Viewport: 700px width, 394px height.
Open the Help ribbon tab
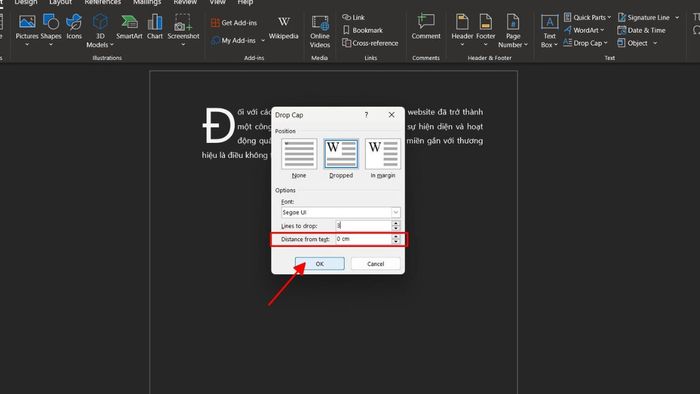pos(245,2)
